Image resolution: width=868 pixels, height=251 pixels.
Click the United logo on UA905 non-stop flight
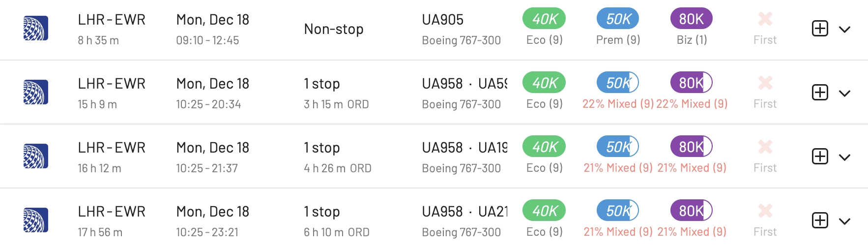click(x=36, y=29)
